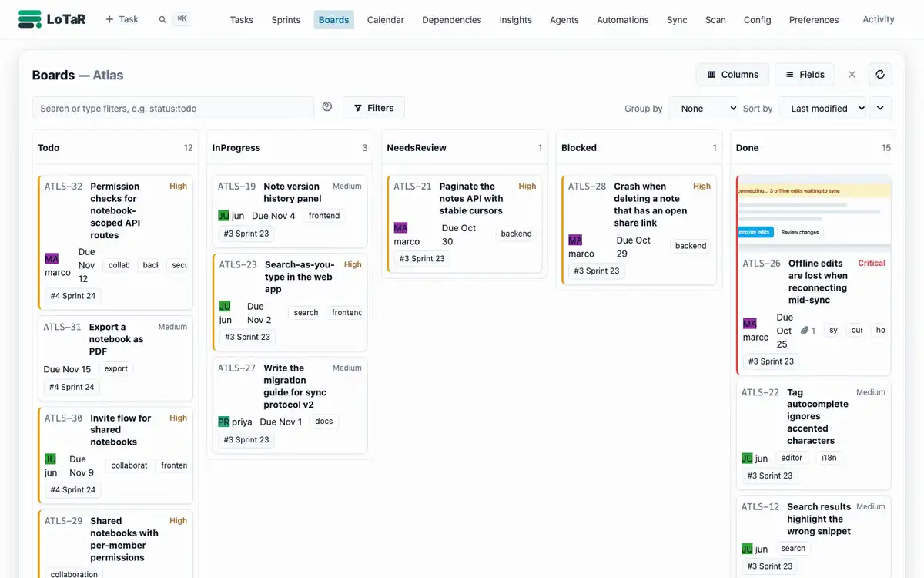
Task: Click the X icon beside Fields
Action: coord(852,75)
